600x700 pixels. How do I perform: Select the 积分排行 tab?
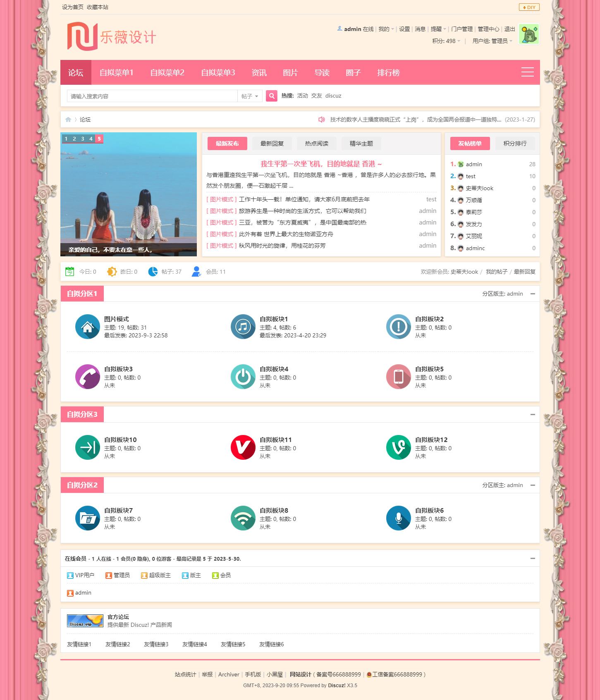[x=515, y=143]
